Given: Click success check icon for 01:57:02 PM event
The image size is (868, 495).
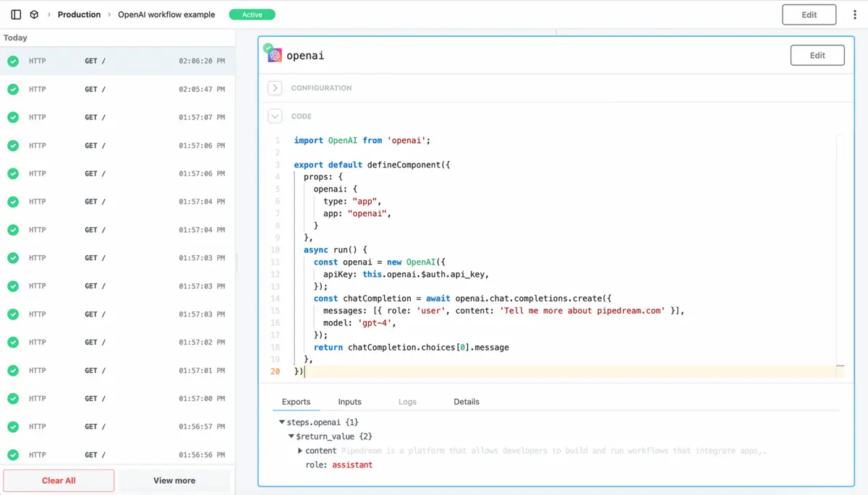Looking at the screenshot, I should (x=13, y=343).
